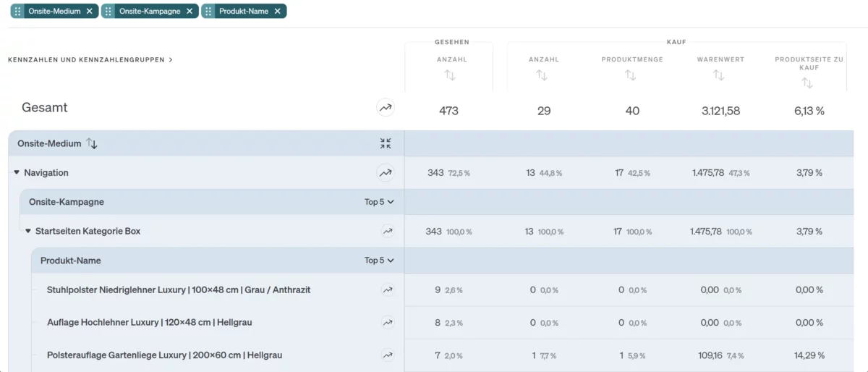The image size is (868, 372).
Task: Collapse all rows via Onsite-Medium shrink icon
Action: click(x=386, y=143)
